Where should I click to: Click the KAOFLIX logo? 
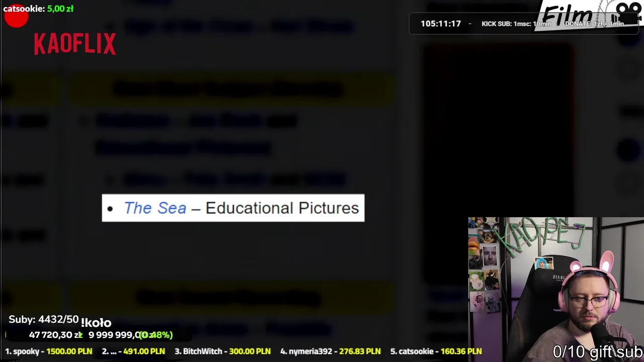click(75, 44)
